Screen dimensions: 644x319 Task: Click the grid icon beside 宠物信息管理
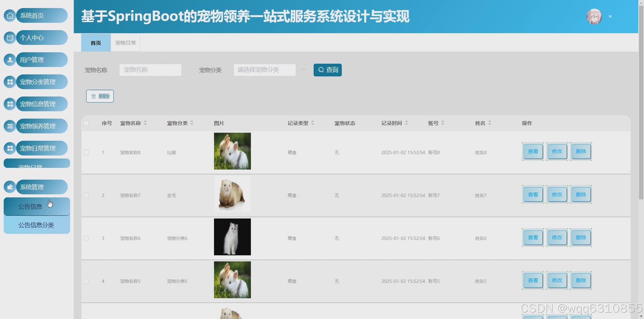(10, 104)
